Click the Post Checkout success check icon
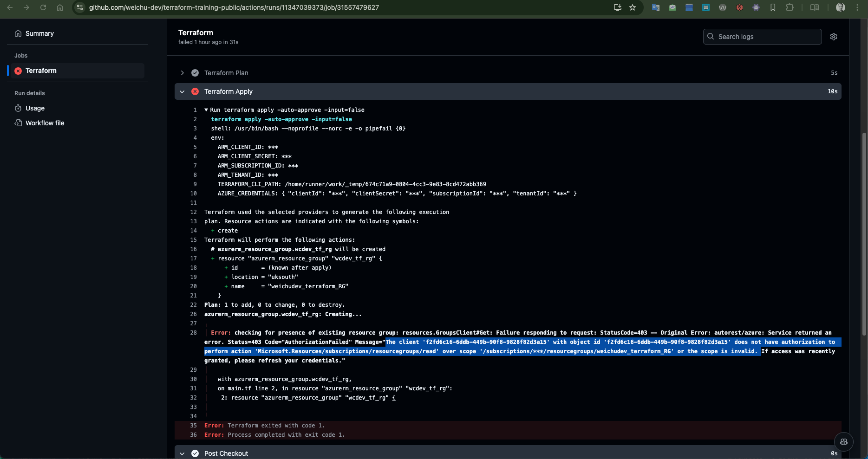Image resolution: width=868 pixels, height=459 pixels. pos(195,453)
